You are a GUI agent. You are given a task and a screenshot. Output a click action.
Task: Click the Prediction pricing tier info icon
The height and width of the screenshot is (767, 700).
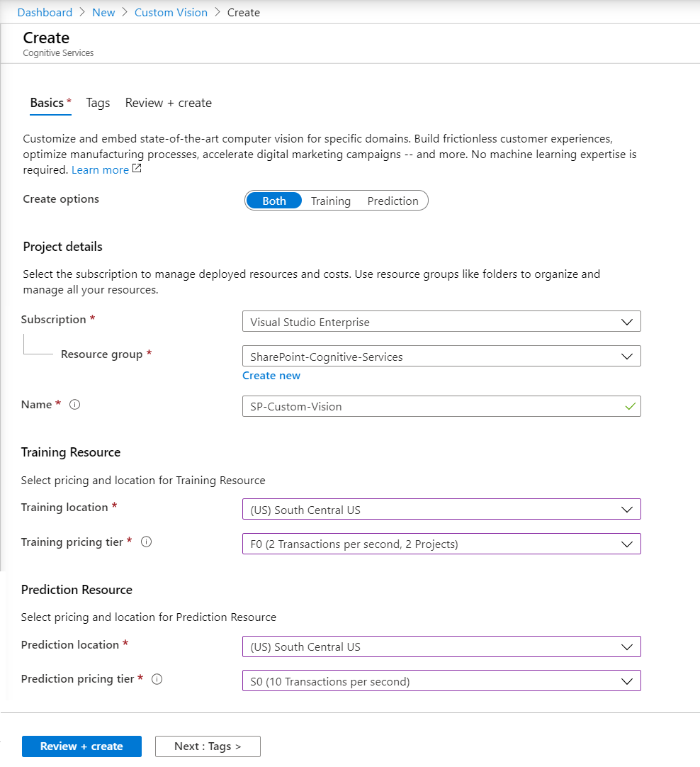(x=157, y=679)
